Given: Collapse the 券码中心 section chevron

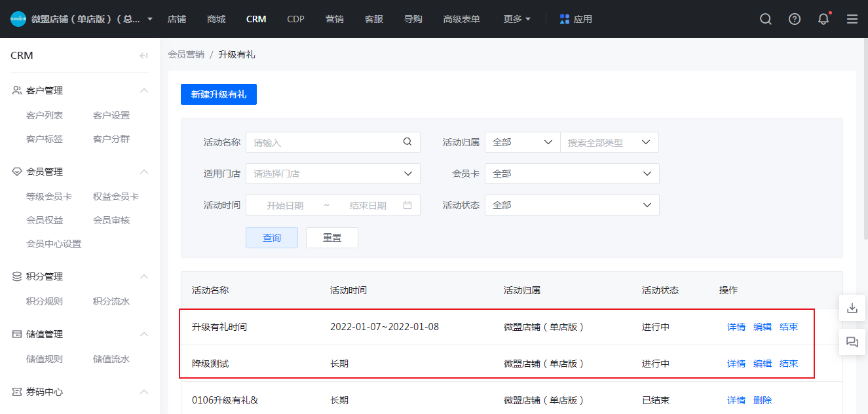Looking at the screenshot, I should click(x=144, y=392).
